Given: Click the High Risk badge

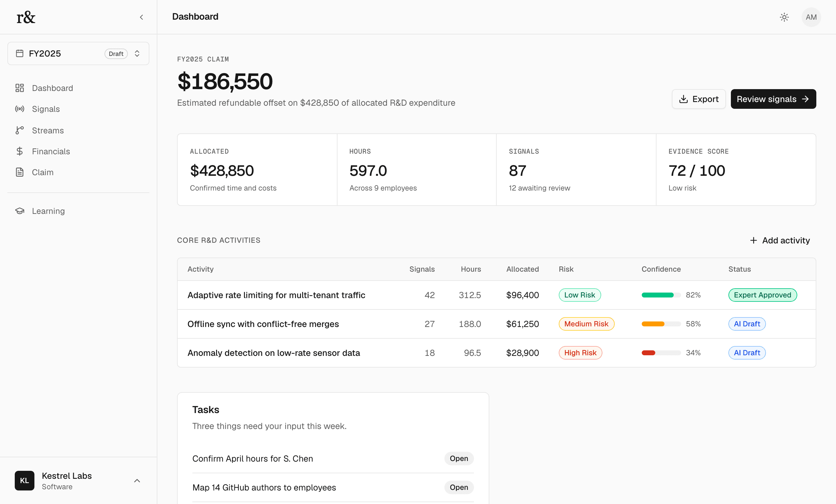Looking at the screenshot, I should [x=580, y=353].
